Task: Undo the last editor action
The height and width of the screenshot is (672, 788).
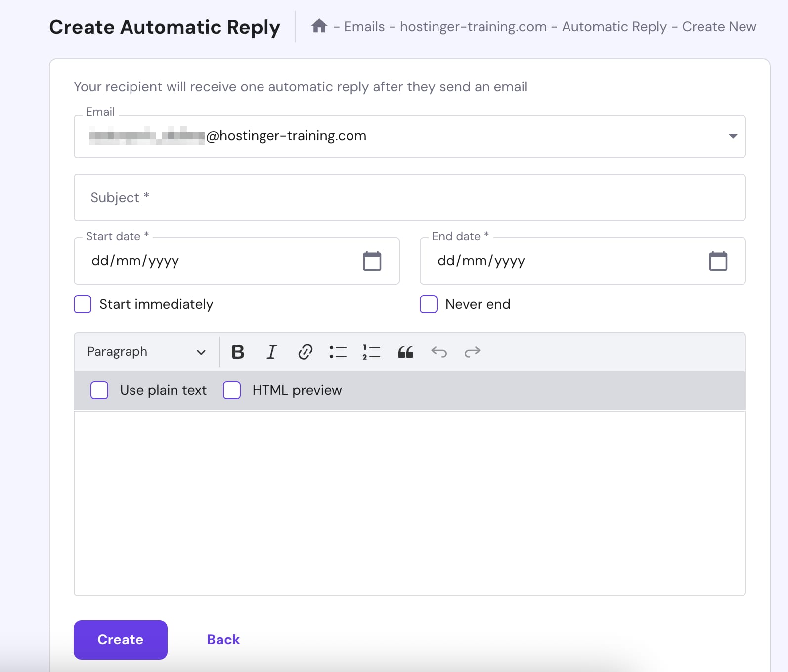Action: coord(439,352)
